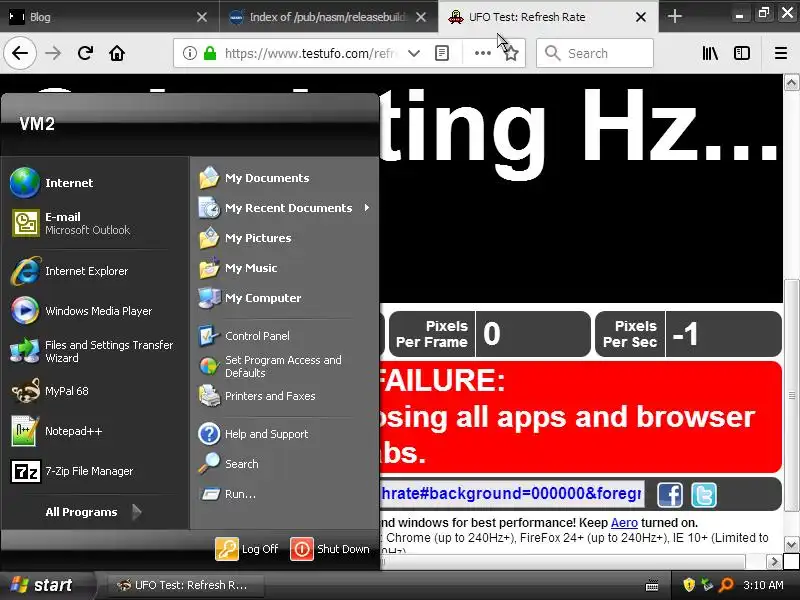The width and height of the screenshot is (800, 600).
Task: Click the green arrow tray icon
Action: (x=707, y=585)
